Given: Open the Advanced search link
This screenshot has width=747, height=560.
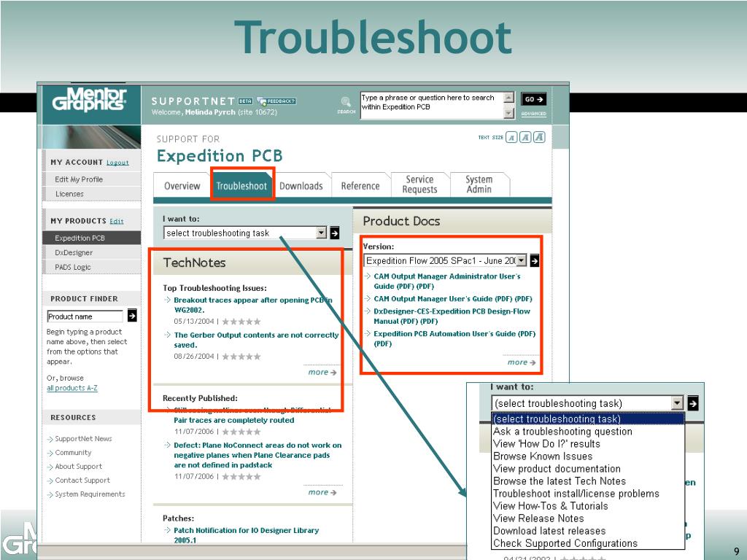Looking at the screenshot, I should (x=533, y=114).
